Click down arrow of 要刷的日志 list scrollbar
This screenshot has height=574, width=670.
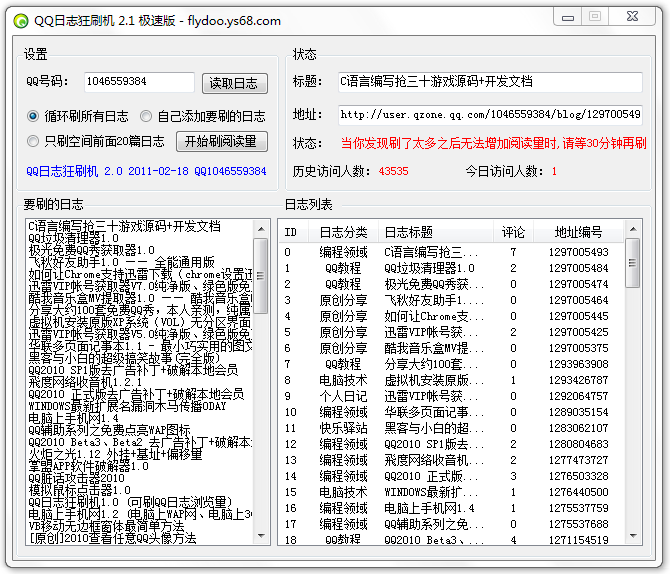coord(262,536)
